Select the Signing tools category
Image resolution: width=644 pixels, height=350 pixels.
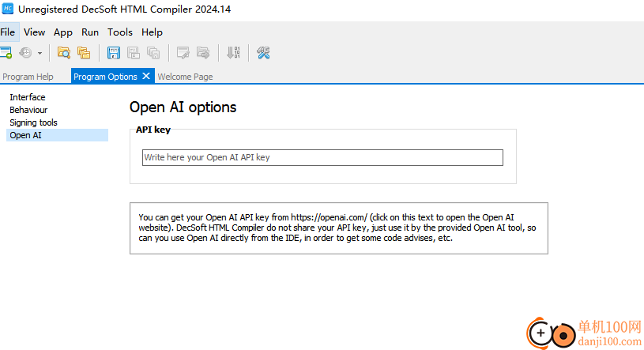coord(34,122)
